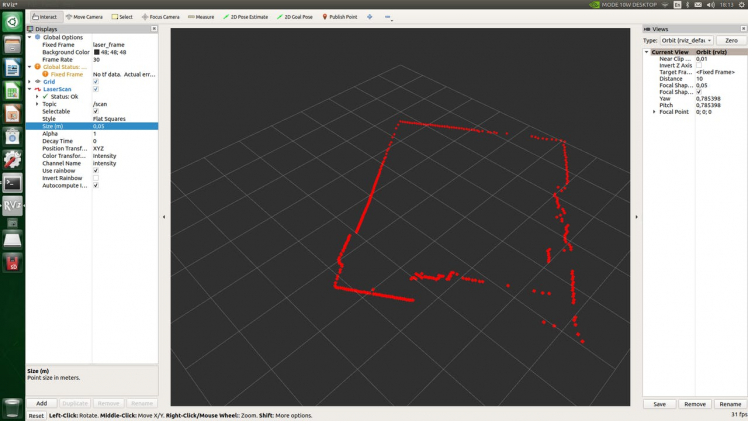The image size is (748, 421).
Task: Open the red SD card icon in dock
Action: click(x=12, y=263)
